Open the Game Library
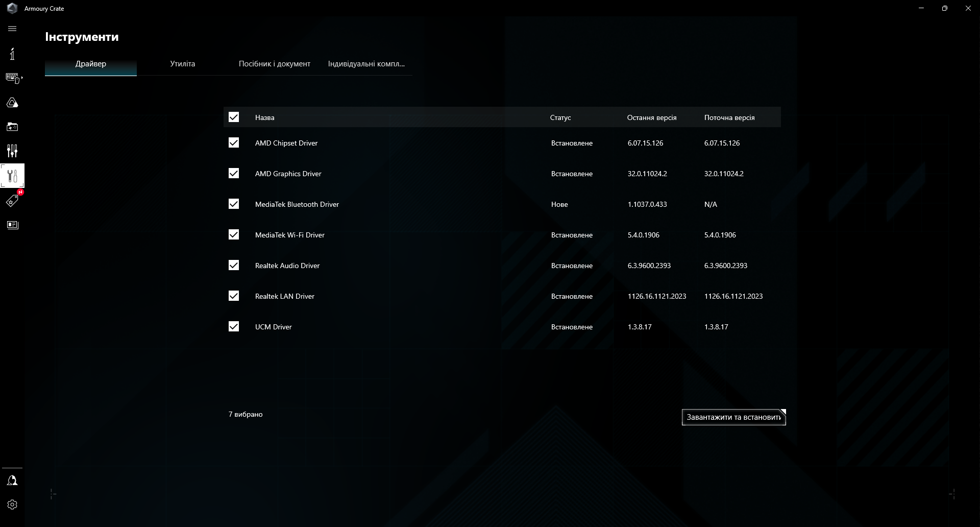Image resolution: width=980 pixels, height=527 pixels. pyautogui.click(x=12, y=127)
